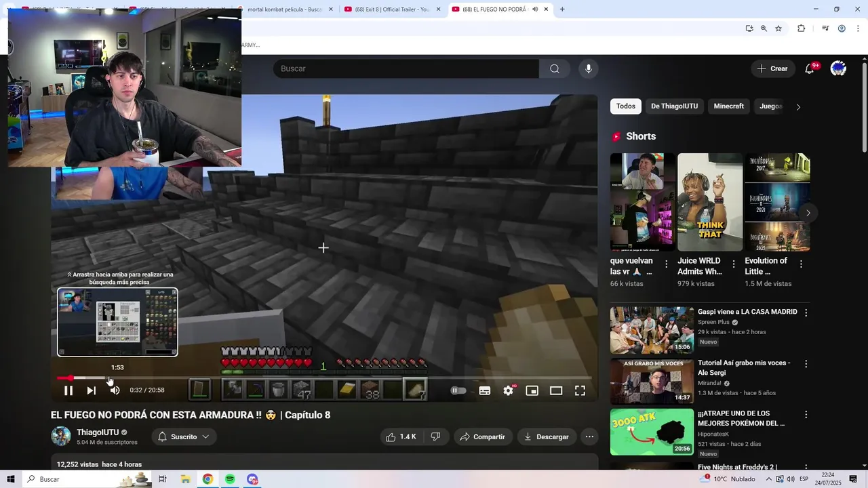868x488 pixels.
Task: Like the video (1.4 K)
Action: pyautogui.click(x=401, y=437)
